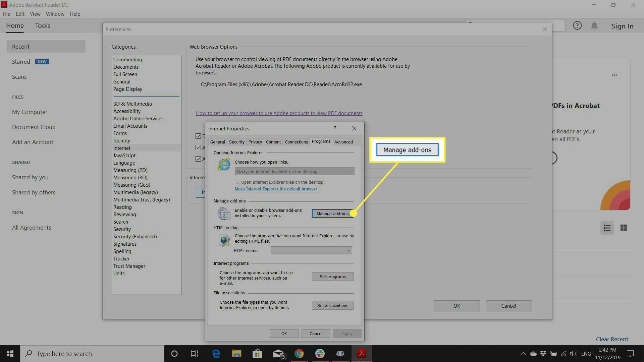The width and height of the screenshot is (644, 362).
Task: Click the Set associations button
Action: (x=333, y=305)
